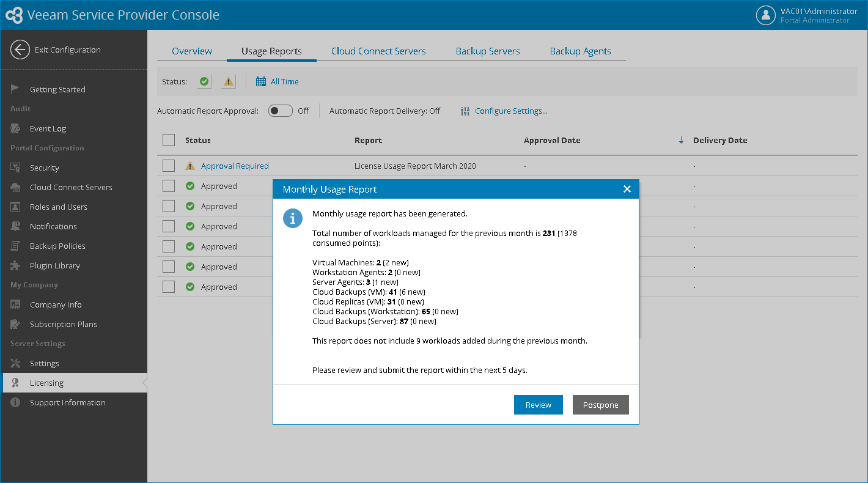Image resolution: width=868 pixels, height=483 pixels.
Task: Filter by yellow warning status icon
Action: point(229,81)
